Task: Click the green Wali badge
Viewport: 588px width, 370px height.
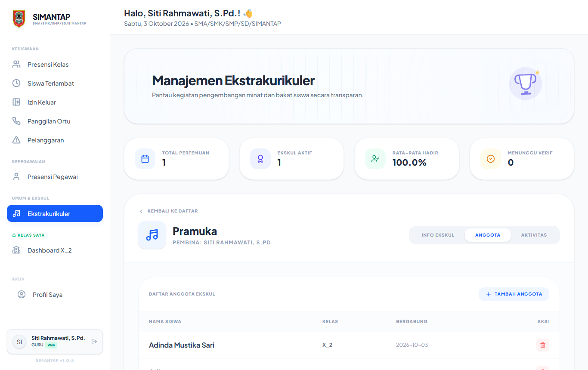Action: coord(51,345)
